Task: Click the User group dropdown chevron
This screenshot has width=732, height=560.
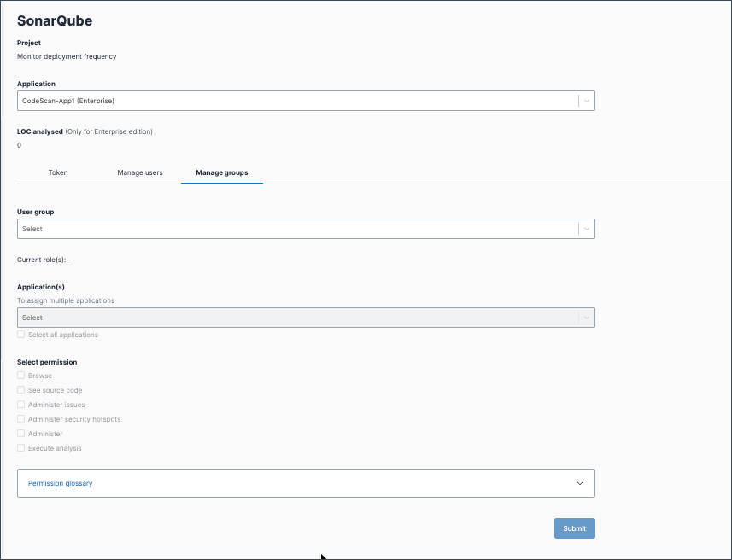Action: [x=586, y=229]
